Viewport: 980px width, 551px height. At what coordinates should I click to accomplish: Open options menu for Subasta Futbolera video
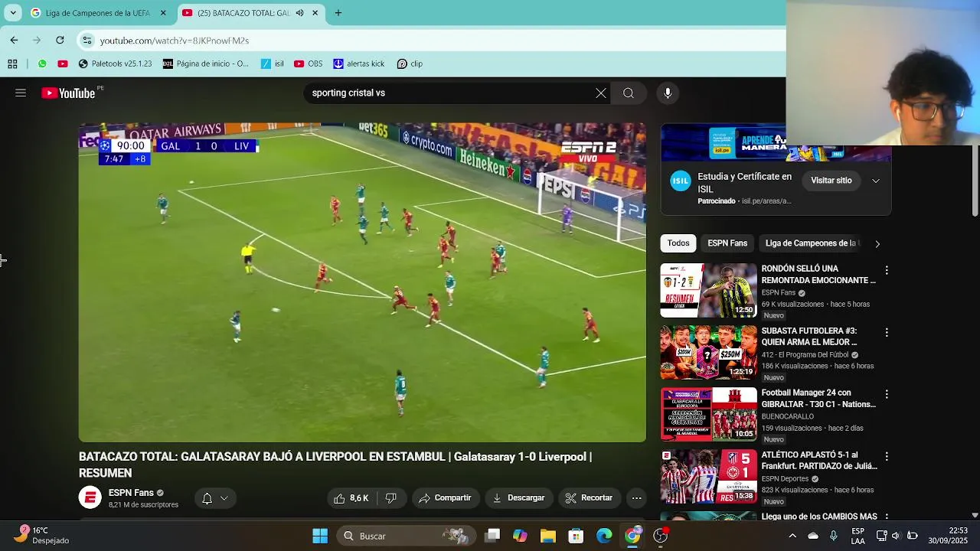click(x=887, y=332)
